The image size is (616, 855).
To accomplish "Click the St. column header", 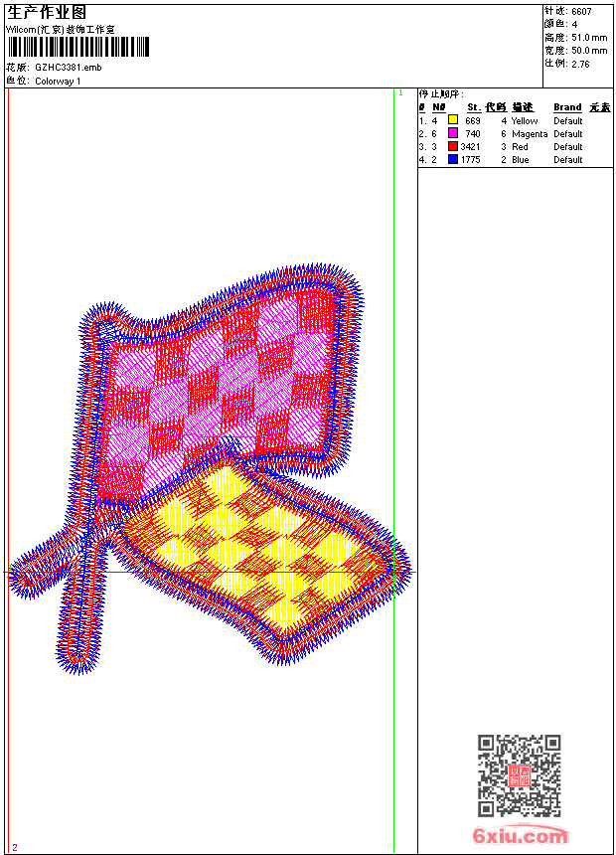I will point(474,107).
